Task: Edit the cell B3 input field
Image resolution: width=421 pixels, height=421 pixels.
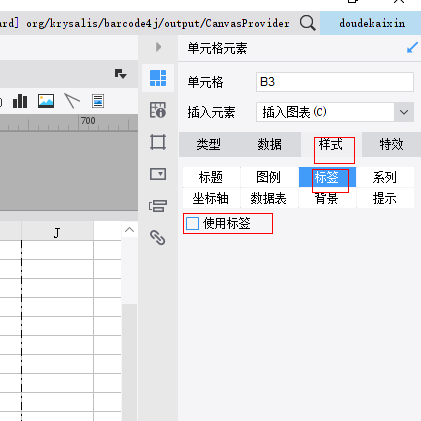Action: (x=335, y=82)
